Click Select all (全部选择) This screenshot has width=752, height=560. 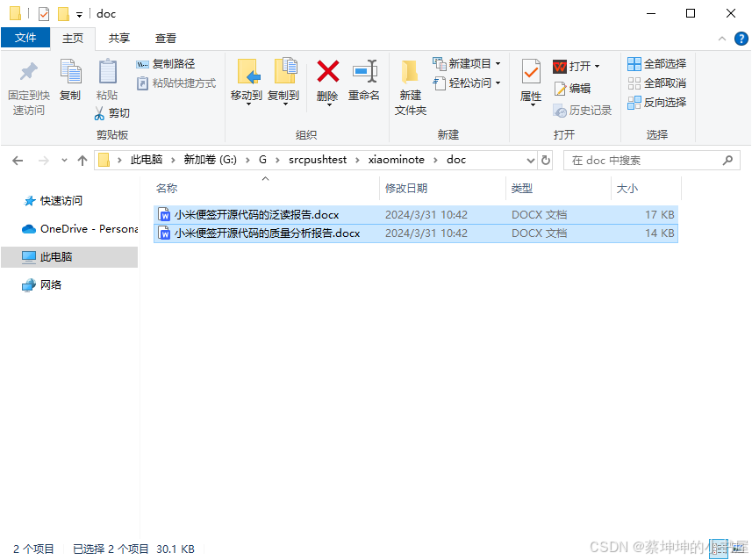(657, 64)
